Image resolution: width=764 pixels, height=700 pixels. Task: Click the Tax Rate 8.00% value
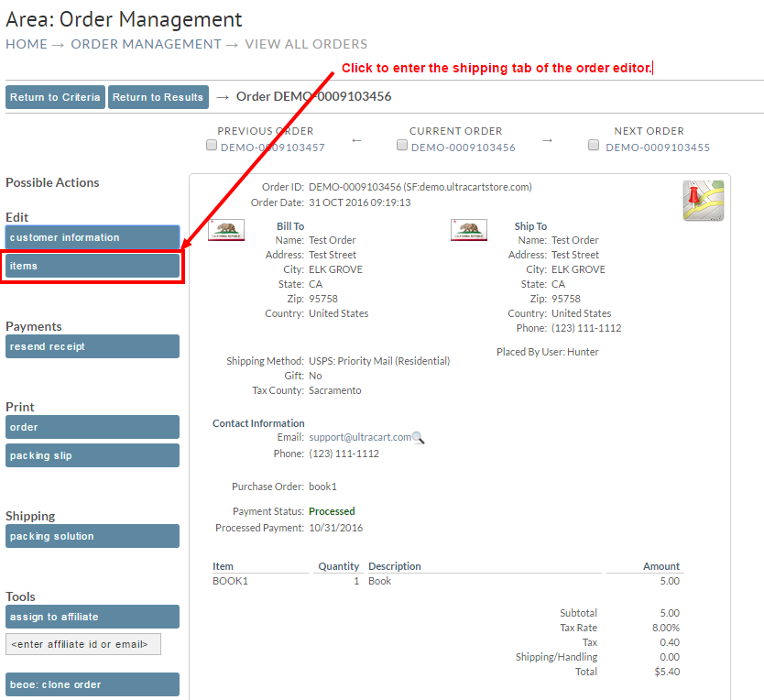(666, 628)
